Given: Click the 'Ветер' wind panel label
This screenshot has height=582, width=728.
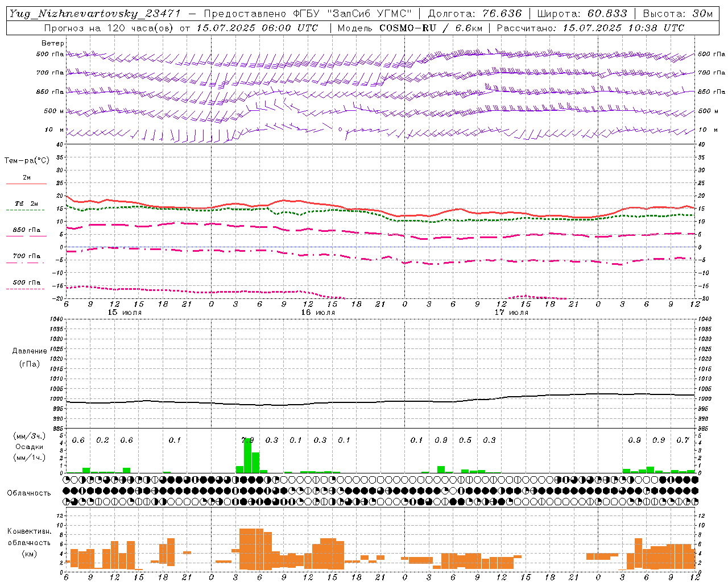Looking at the screenshot, I should coord(52,43).
